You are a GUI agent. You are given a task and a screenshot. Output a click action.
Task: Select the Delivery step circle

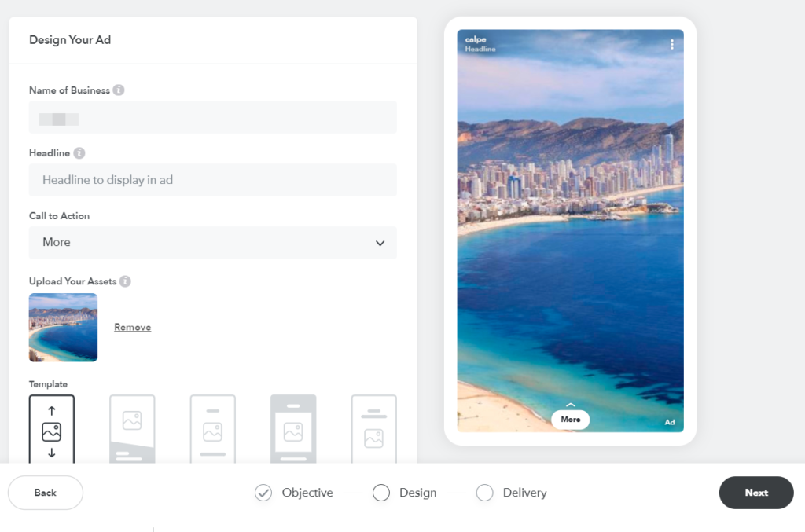point(485,493)
